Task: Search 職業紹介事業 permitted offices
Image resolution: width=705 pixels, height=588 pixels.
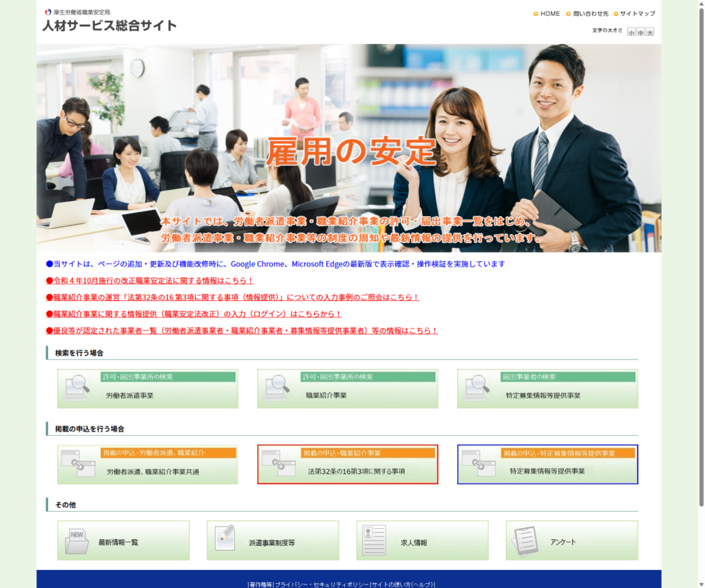Action: click(348, 389)
